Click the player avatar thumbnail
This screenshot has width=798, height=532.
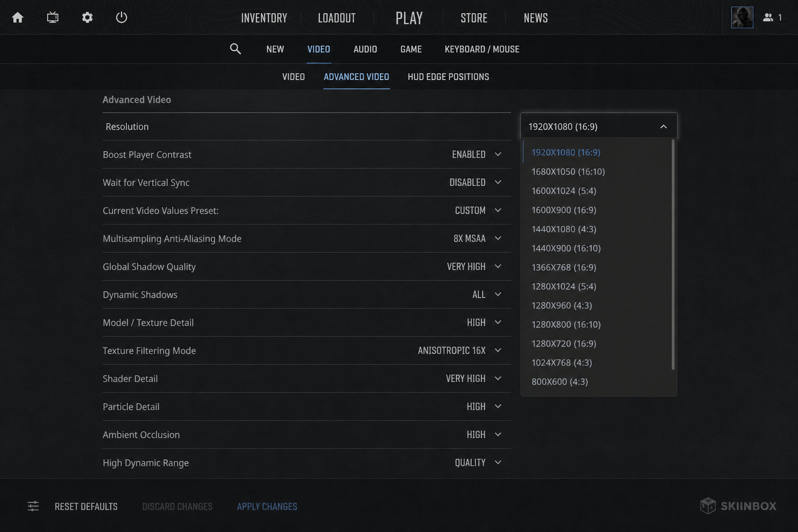tap(742, 18)
